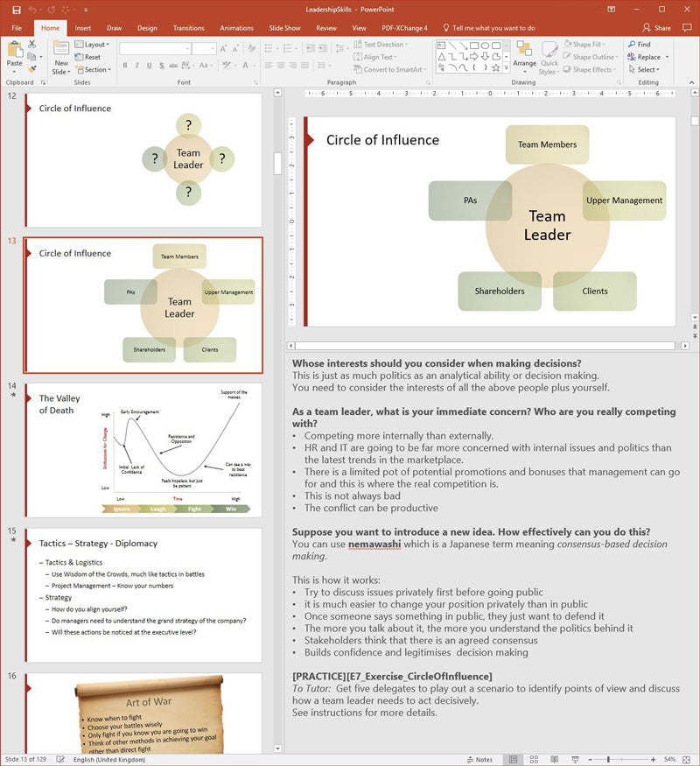Click the Bullets list icon
This screenshot has height=766, width=700.
(x=269, y=48)
